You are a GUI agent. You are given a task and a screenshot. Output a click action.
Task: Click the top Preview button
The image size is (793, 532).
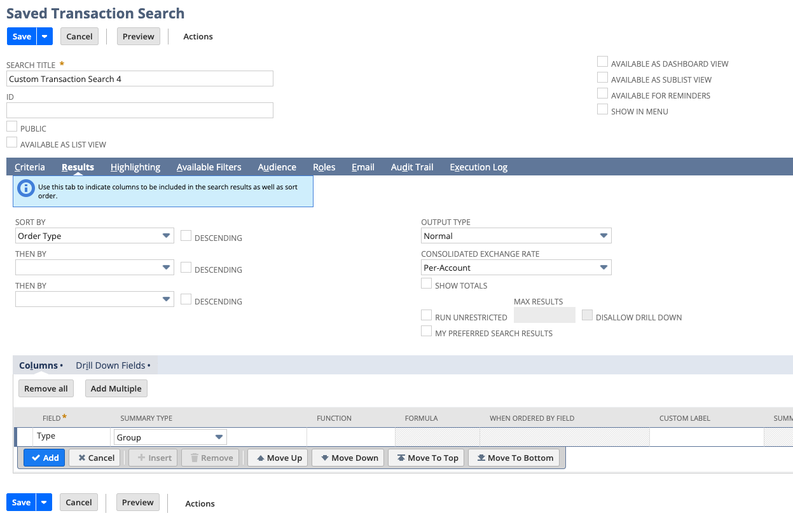138,36
